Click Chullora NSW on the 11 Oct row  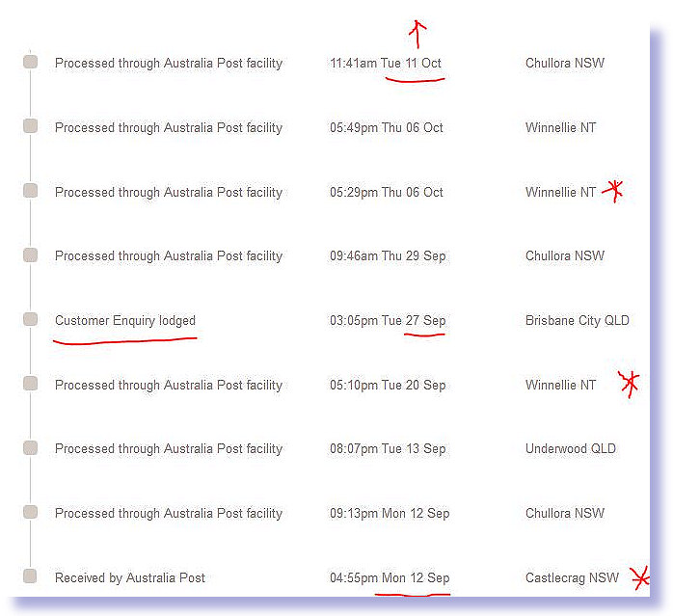(x=565, y=63)
